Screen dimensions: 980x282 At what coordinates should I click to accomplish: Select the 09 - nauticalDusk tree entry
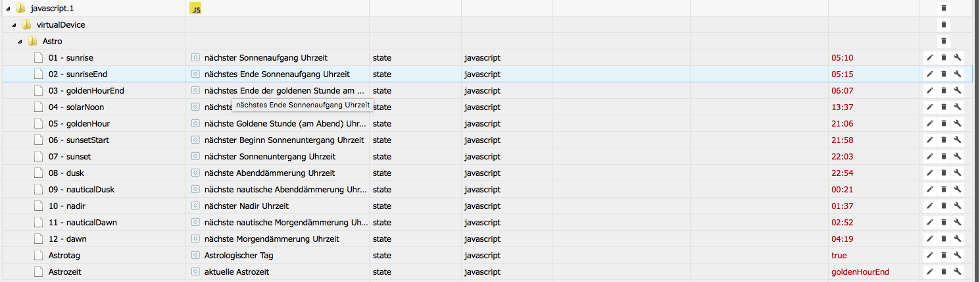pyautogui.click(x=81, y=189)
